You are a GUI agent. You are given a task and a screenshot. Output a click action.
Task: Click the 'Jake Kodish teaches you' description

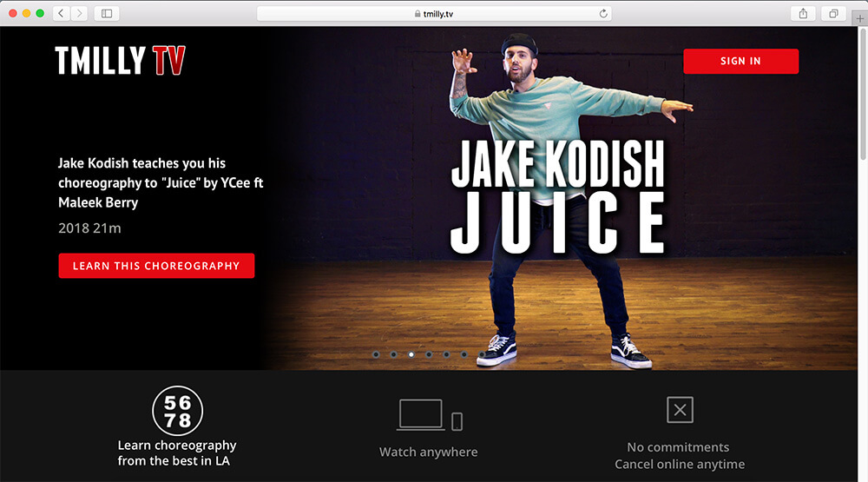(x=161, y=182)
